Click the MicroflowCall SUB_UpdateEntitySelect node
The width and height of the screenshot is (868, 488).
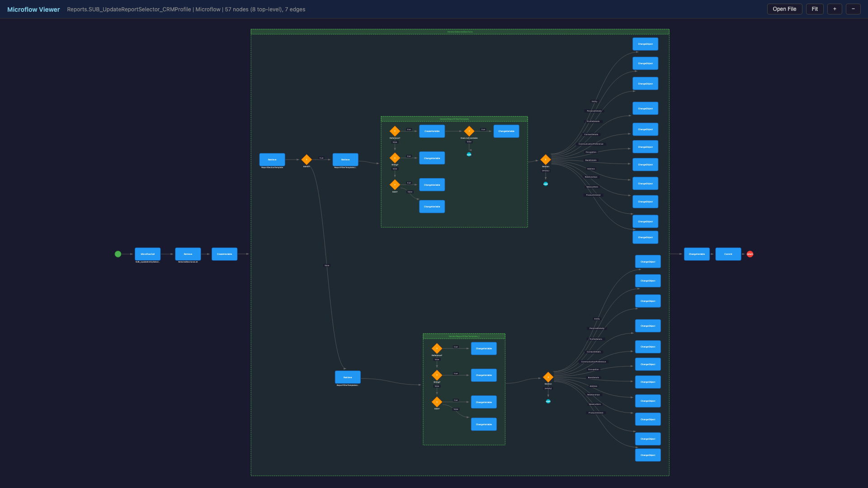coord(147,254)
